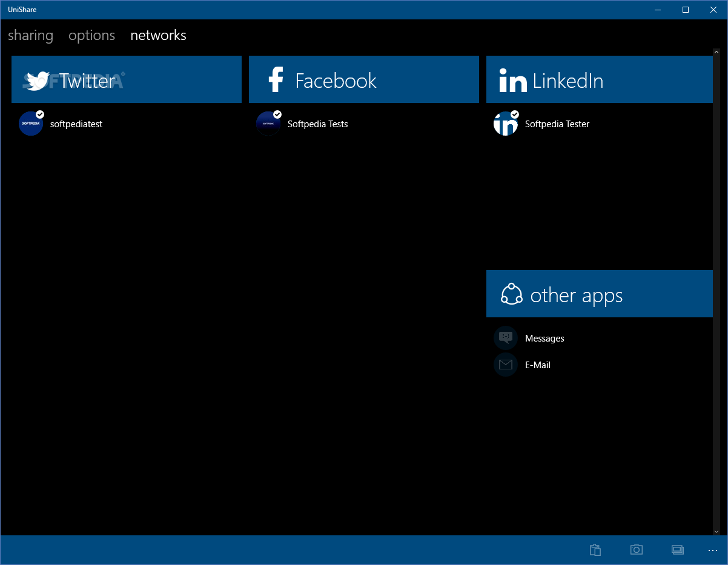728x565 pixels.
Task: Select the Softpedia Tester LinkedIn avatar
Action: click(506, 124)
